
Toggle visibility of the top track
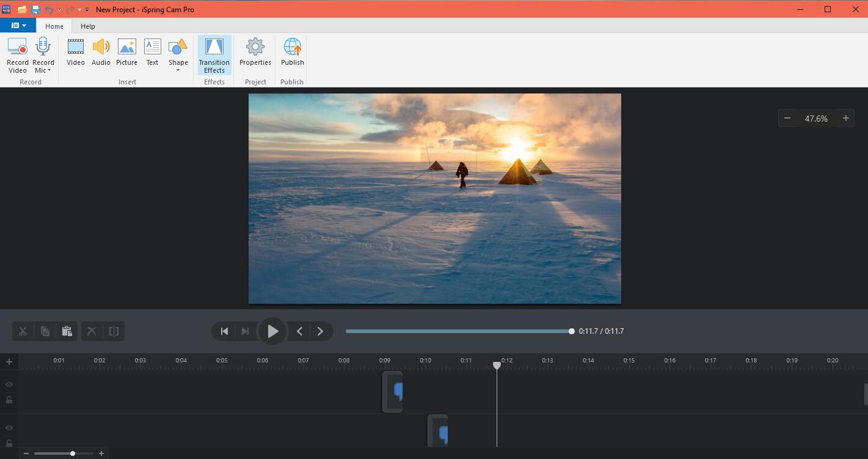point(9,384)
